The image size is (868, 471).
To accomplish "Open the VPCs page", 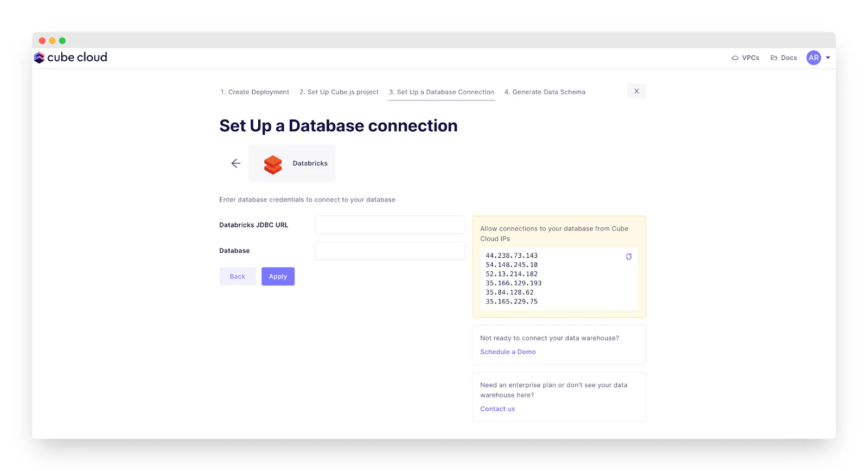I will (x=745, y=58).
